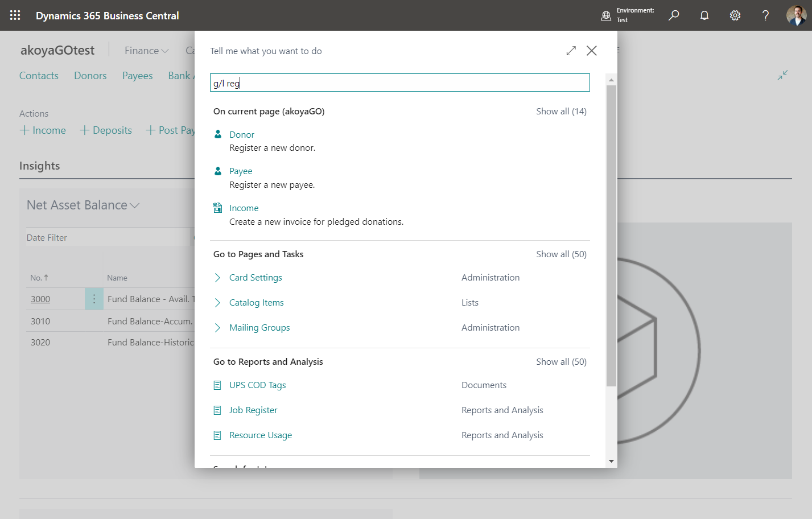Click the Income invoice icon
Viewport: 812px width, 519px height.
[x=217, y=208]
